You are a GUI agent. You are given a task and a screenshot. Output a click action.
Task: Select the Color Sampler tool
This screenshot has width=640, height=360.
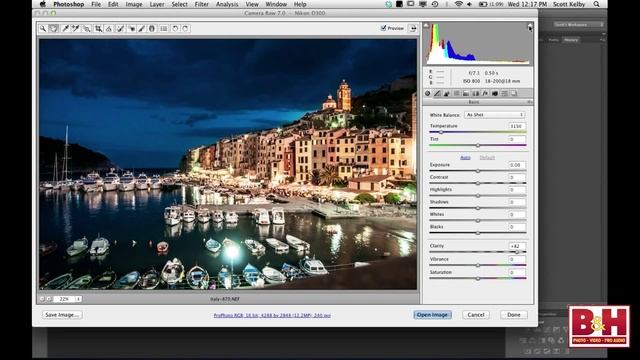(x=76, y=29)
